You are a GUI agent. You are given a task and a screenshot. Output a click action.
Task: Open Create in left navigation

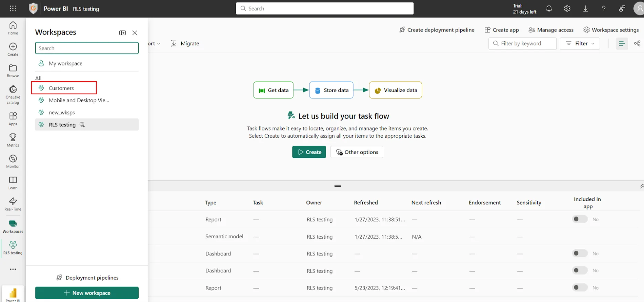tap(13, 49)
